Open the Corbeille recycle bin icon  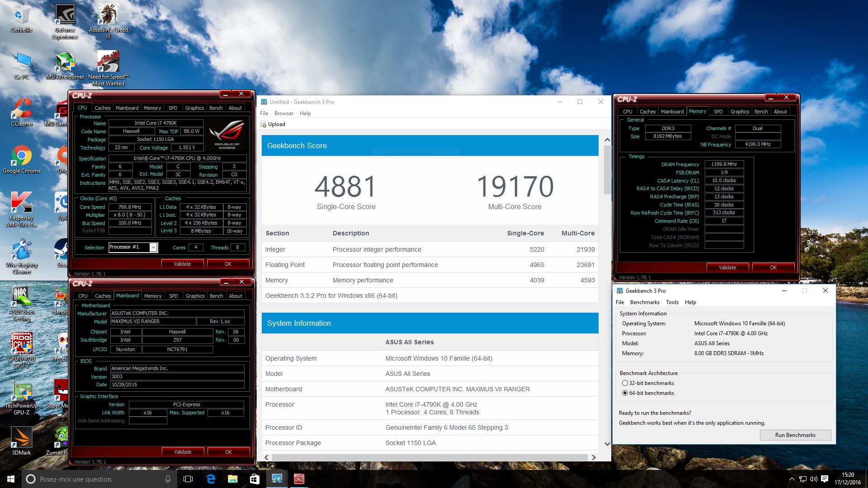click(21, 18)
